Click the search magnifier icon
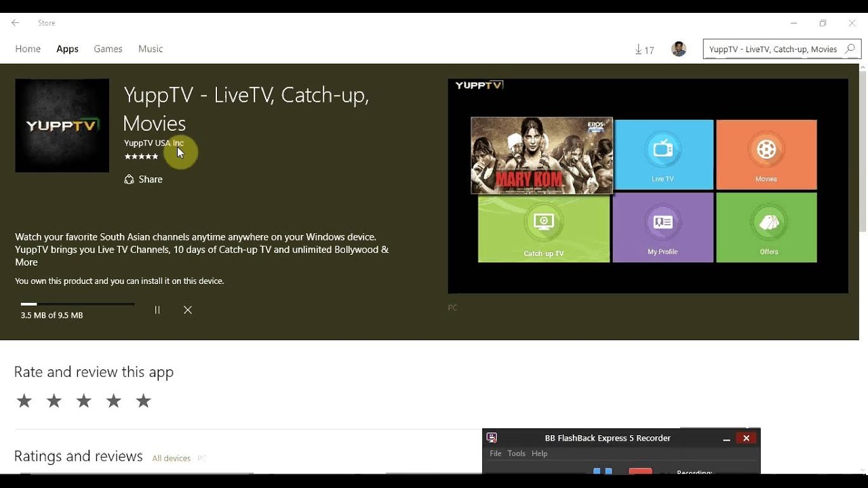 pos(850,49)
